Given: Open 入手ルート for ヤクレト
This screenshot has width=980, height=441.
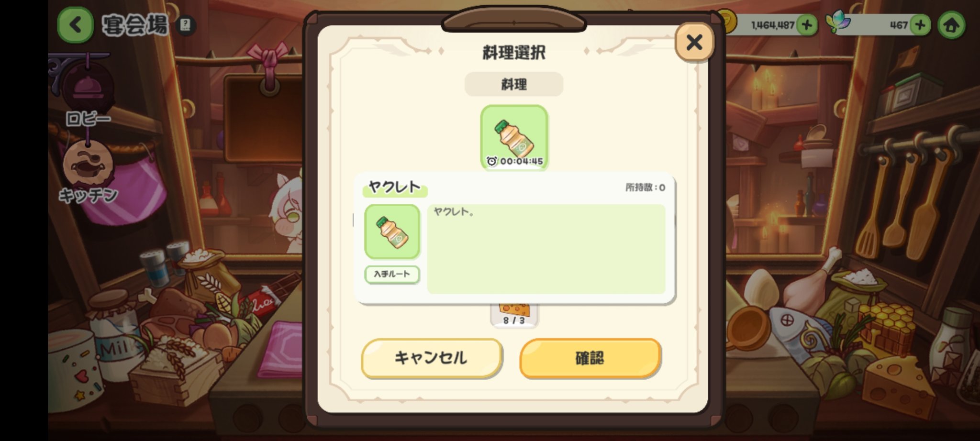Looking at the screenshot, I should point(392,274).
